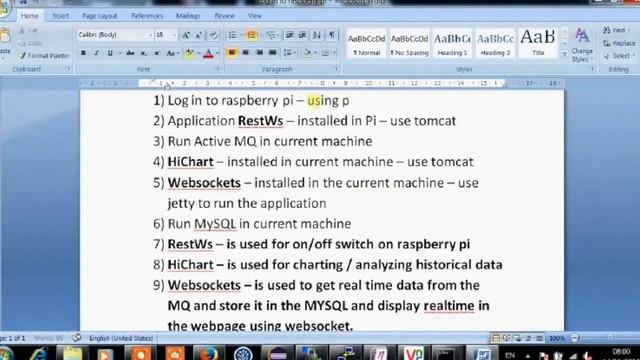Viewport: 640px width, 360px height.
Task: Adjust the zoom slider in status bar
Action: tap(609, 338)
